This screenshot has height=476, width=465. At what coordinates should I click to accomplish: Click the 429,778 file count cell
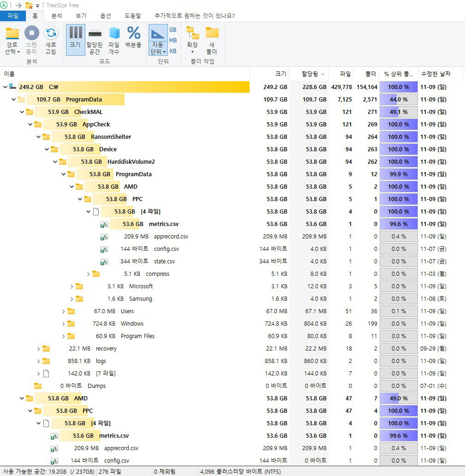[341, 87]
